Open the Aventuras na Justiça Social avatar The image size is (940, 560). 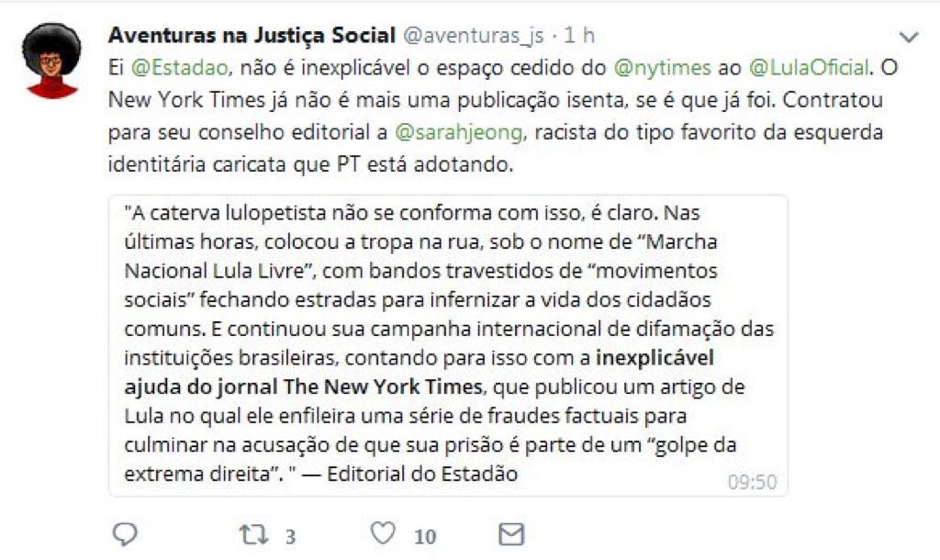(51, 60)
